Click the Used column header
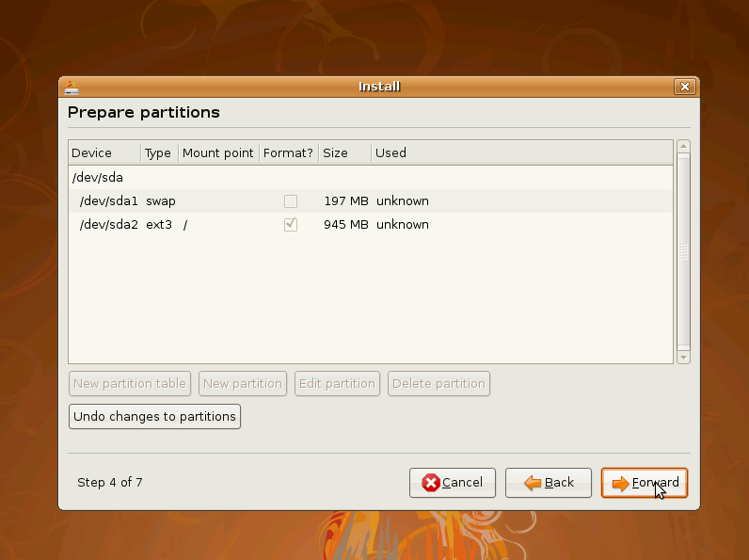This screenshot has height=560, width=749. [522, 152]
